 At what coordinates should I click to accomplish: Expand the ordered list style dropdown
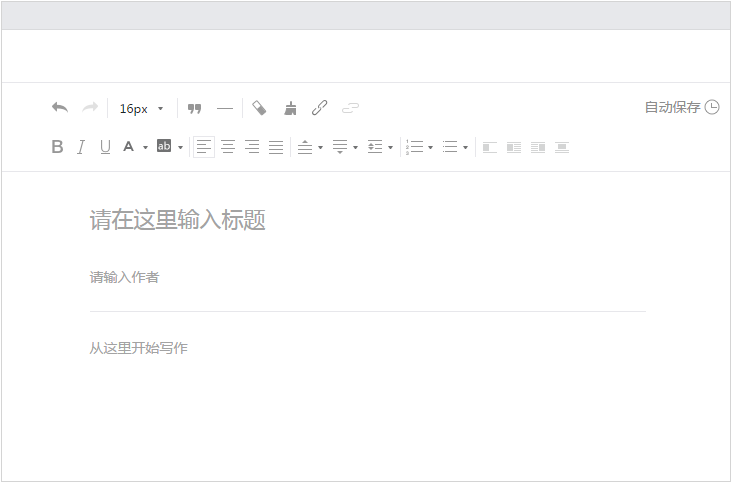point(430,148)
